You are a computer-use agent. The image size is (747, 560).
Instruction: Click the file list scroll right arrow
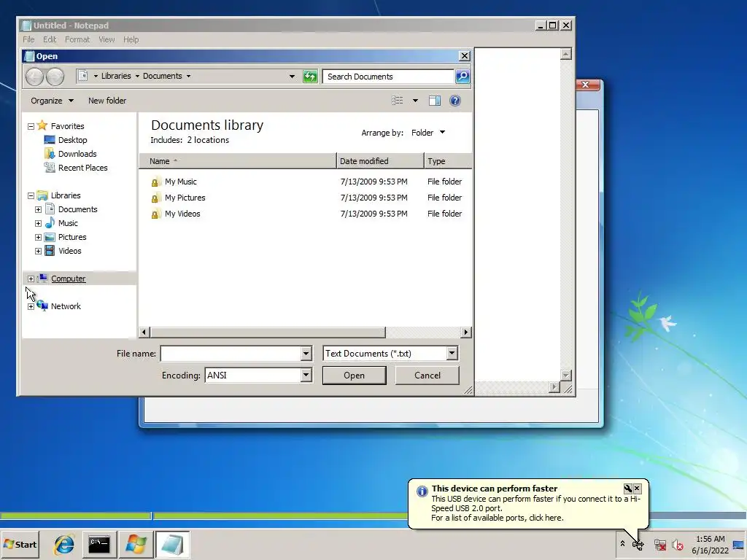click(466, 332)
